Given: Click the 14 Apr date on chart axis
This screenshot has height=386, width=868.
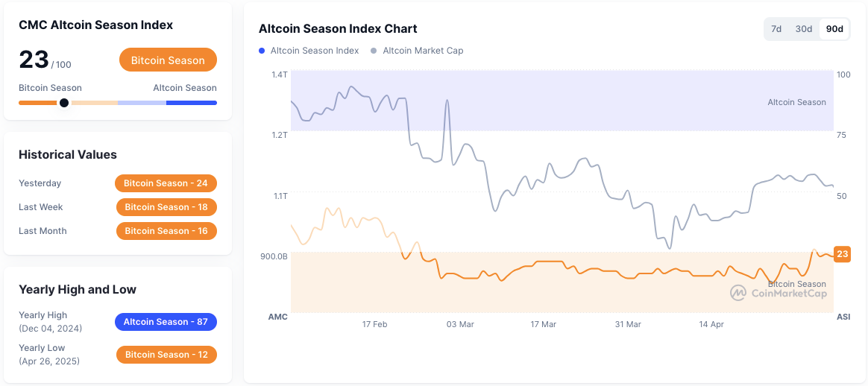Looking at the screenshot, I should pyautogui.click(x=711, y=325).
